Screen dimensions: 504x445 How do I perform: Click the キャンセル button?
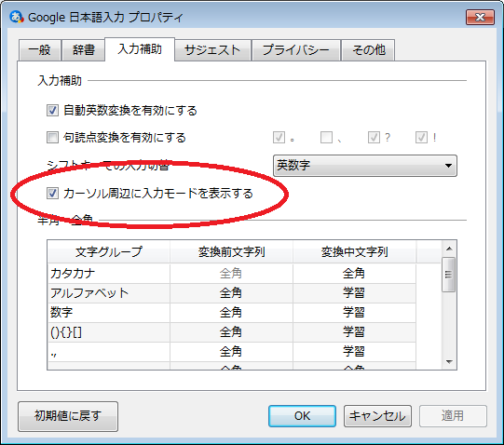tap(377, 416)
